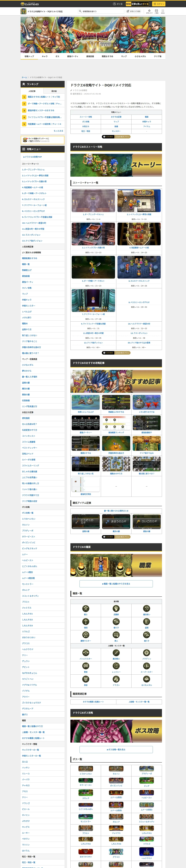Screen dimensions: 186x868
Task: Click 呪文・特技 in the 攻略メニュー table
Action: coord(86,131)
